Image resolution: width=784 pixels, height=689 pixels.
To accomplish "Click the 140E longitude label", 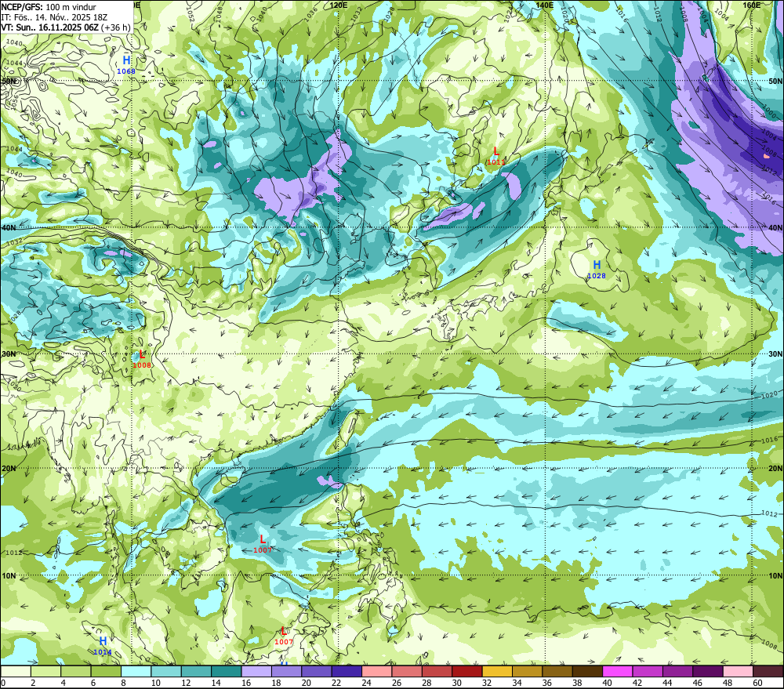I will [x=544, y=5].
